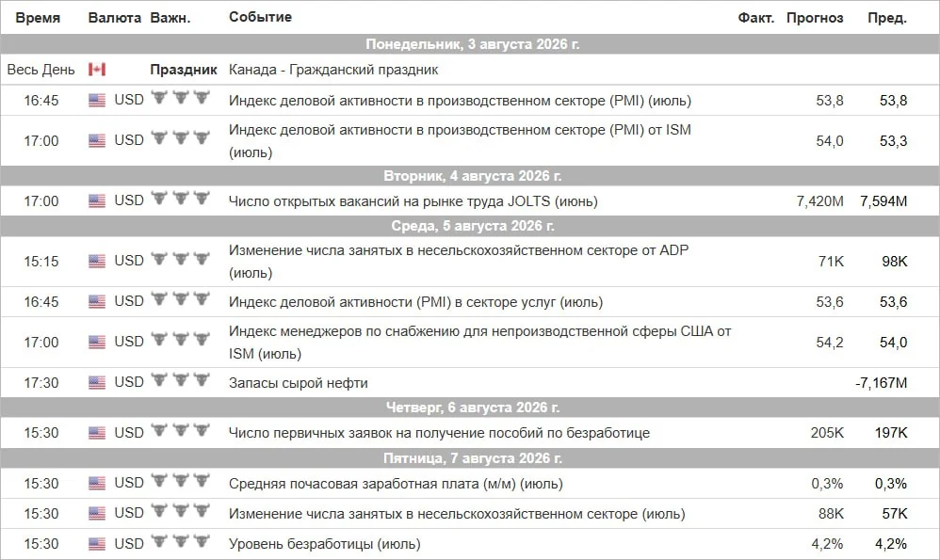Open the Canada civic holiday event
940x560 pixels.
tap(333, 70)
